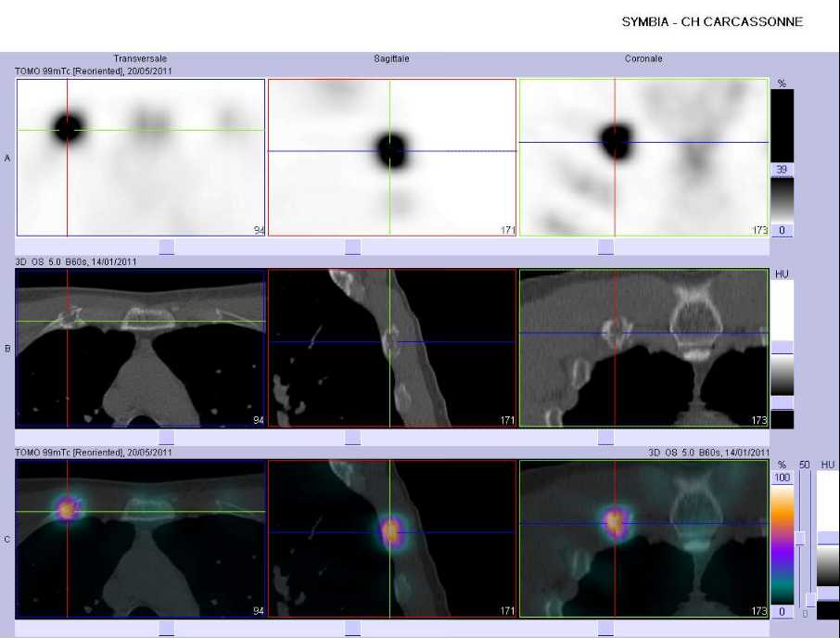The height and width of the screenshot is (638, 840).
Task: Click the row letter A label
Action: pyautogui.click(x=7, y=158)
